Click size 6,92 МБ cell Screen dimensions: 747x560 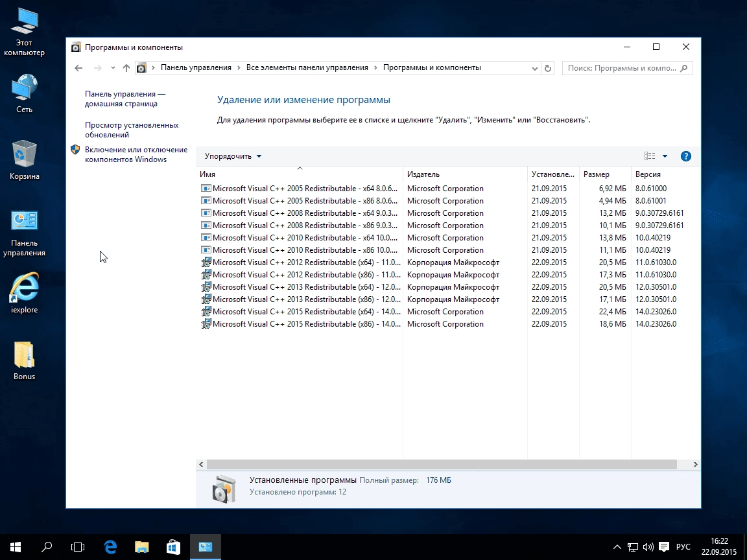pos(613,189)
